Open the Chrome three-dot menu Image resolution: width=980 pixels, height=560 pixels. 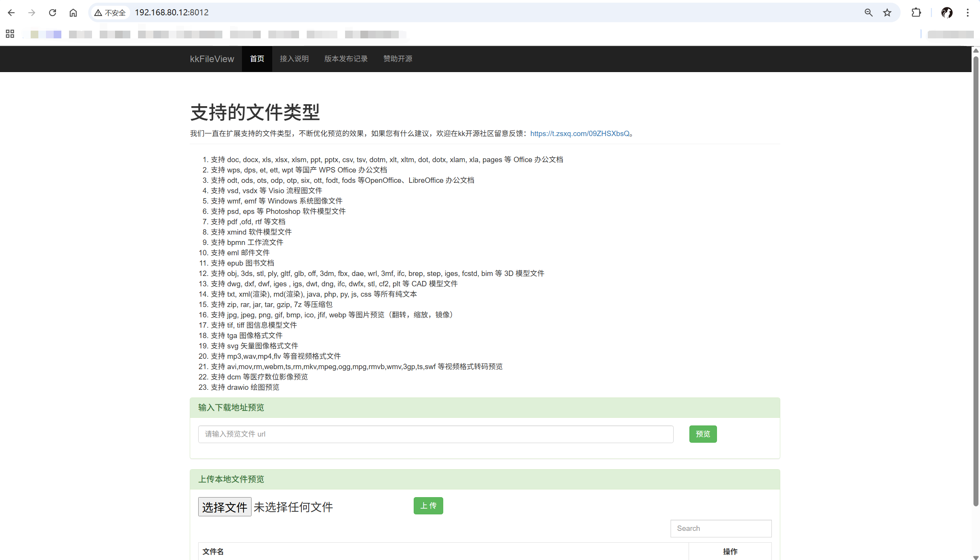pyautogui.click(x=968, y=13)
